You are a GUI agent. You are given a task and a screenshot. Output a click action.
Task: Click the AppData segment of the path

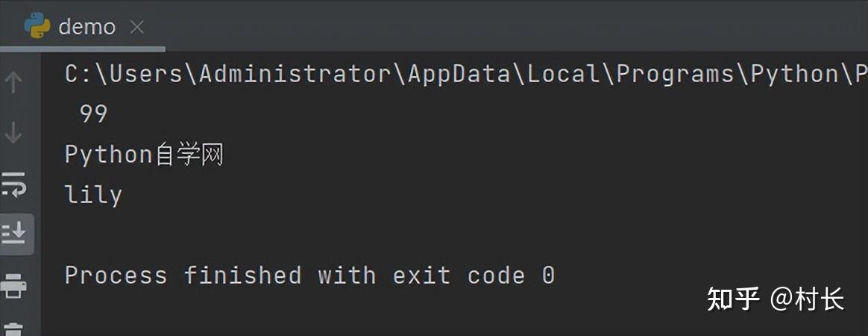coord(459,75)
